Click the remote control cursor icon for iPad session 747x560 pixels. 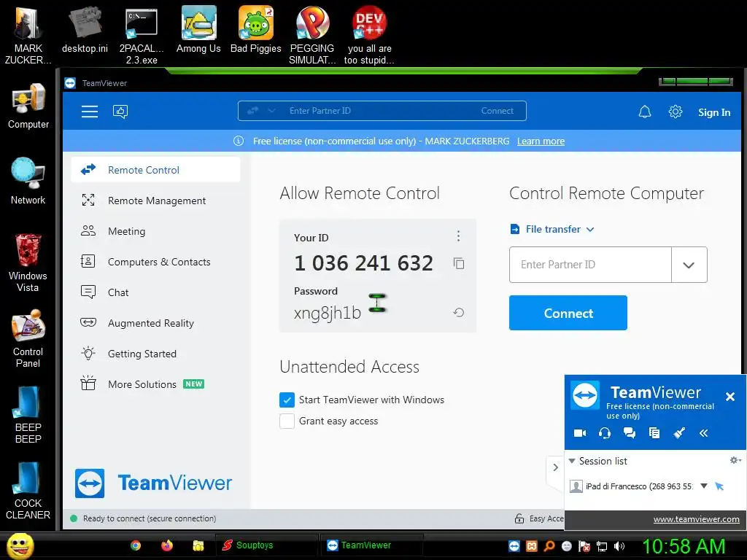(719, 486)
